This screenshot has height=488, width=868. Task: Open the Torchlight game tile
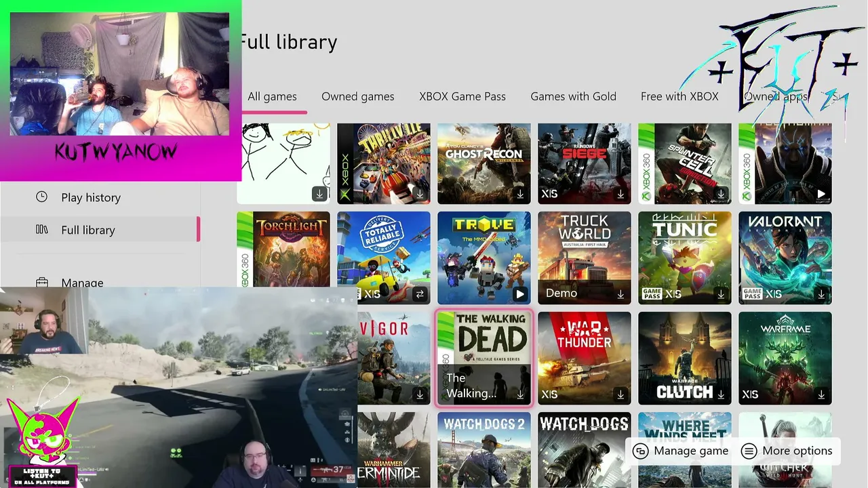pyautogui.click(x=283, y=249)
